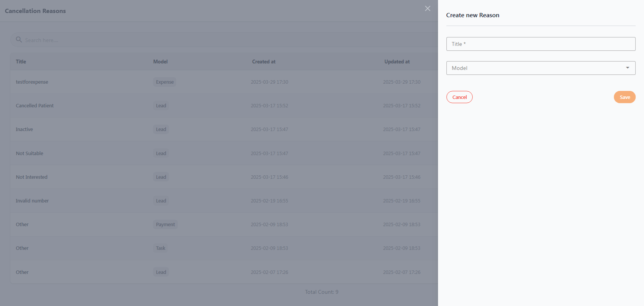Viewport: 644px width, 306px height.
Task: Click created date 2025-03-17 15:52
Action: point(269,105)
